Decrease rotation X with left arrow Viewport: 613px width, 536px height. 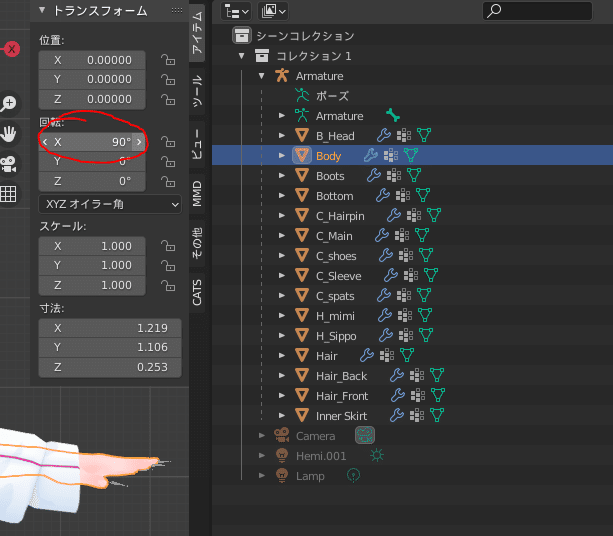[45, 142]
